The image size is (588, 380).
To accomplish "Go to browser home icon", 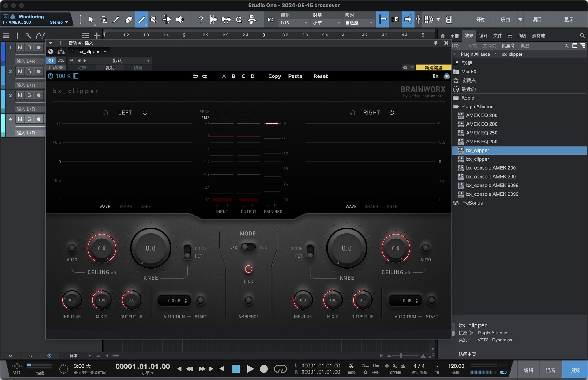I will (x=443, y=36).
